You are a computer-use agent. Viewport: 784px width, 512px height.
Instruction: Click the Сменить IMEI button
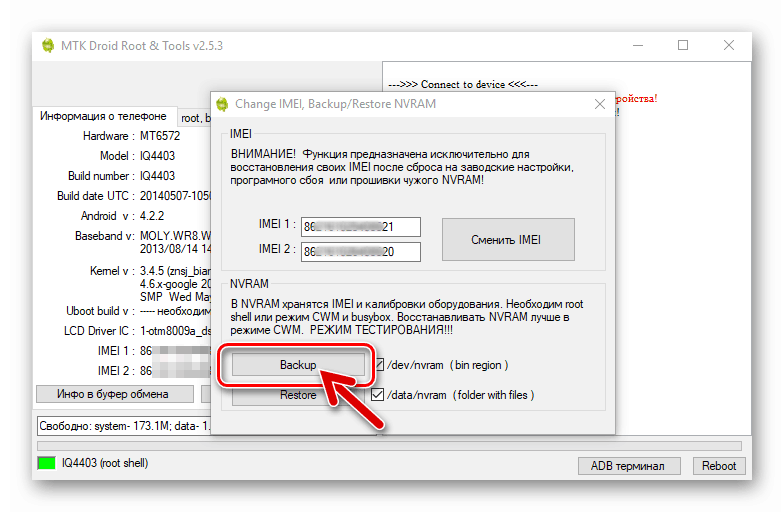pos(508,240)
